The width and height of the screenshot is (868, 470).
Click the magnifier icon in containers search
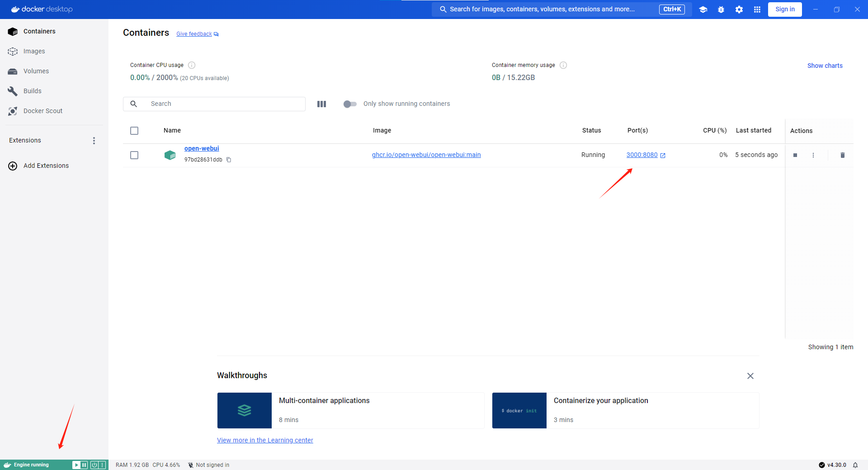click(134, 104)
